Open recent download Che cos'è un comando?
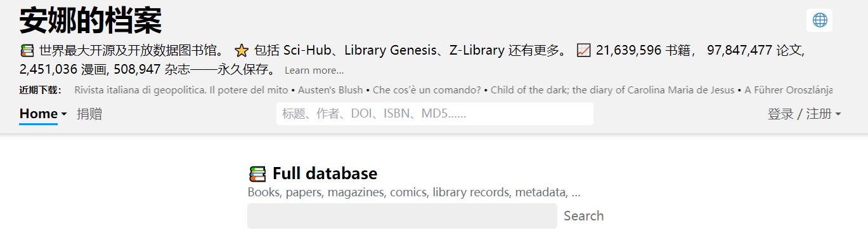 click(427, 90)
